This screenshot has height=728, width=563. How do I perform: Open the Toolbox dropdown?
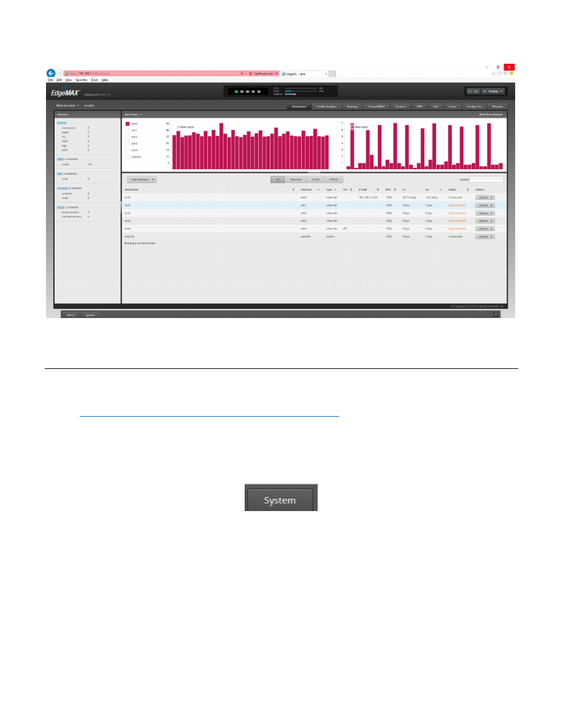click(x=493, y=91)
